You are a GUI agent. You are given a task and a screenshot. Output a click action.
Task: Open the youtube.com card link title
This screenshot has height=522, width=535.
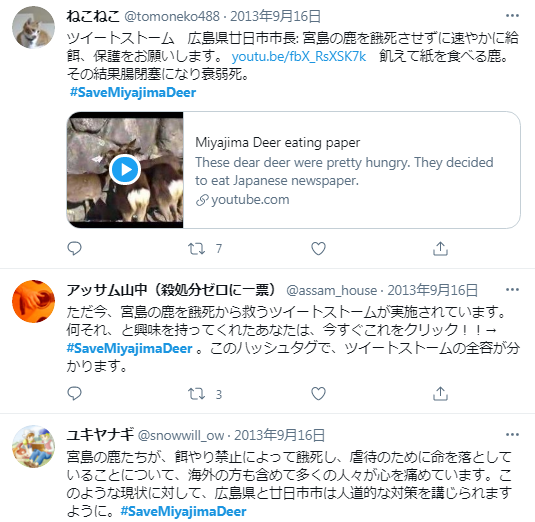(277, 143)
